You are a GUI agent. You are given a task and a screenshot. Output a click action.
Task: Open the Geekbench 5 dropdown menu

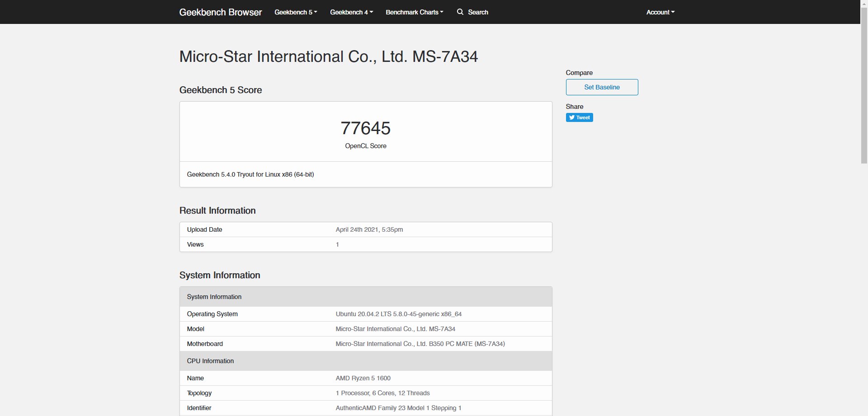296,12
